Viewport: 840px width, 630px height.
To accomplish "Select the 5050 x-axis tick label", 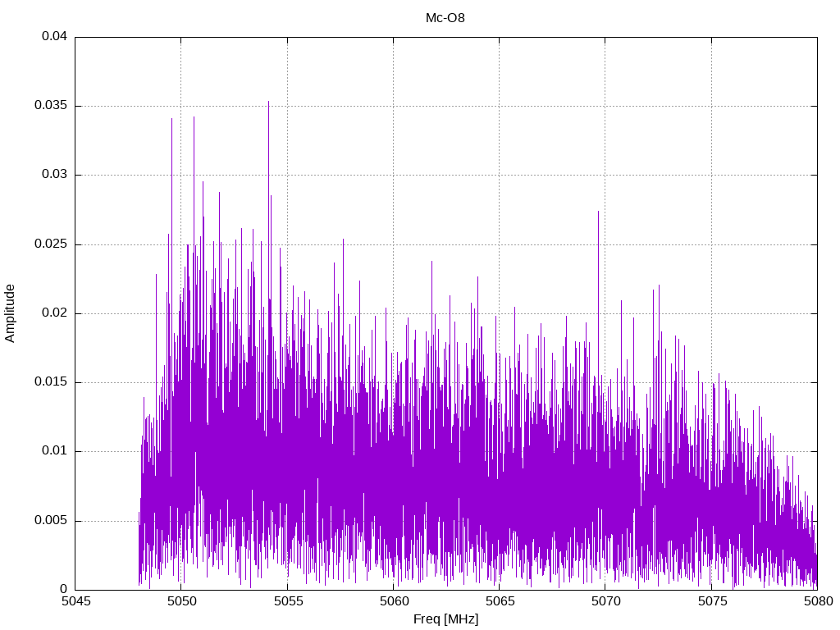I will point(181,602).
